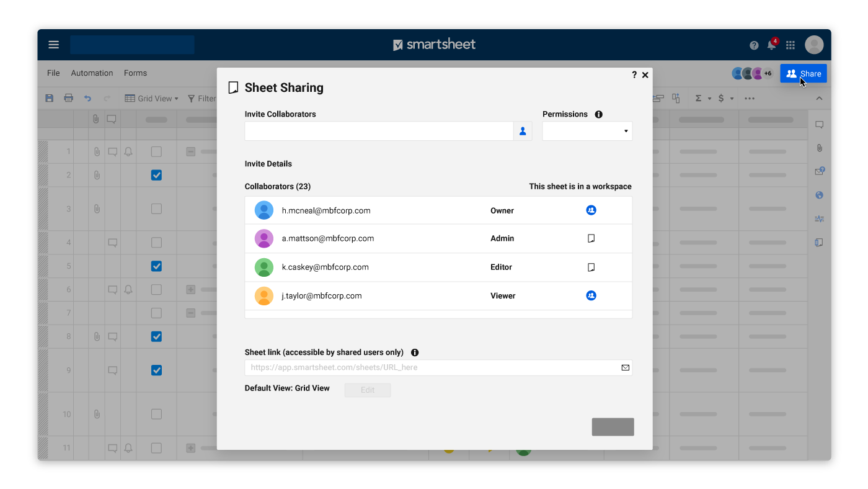Click the save disk icon in toolbar
The height and width of the screenshot is (489, 868).
[50, 98]
